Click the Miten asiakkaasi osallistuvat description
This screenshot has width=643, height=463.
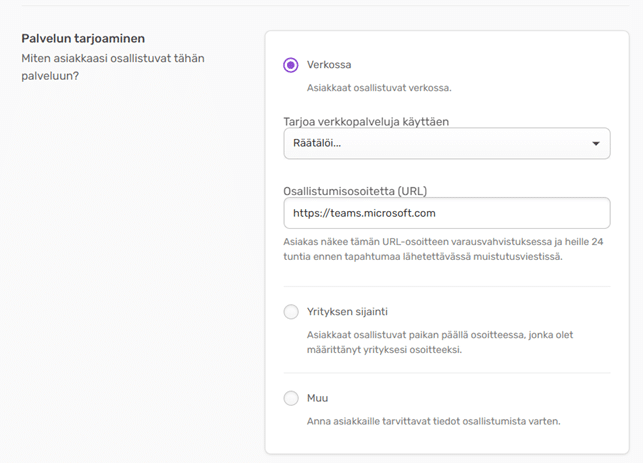coord(112,68)
